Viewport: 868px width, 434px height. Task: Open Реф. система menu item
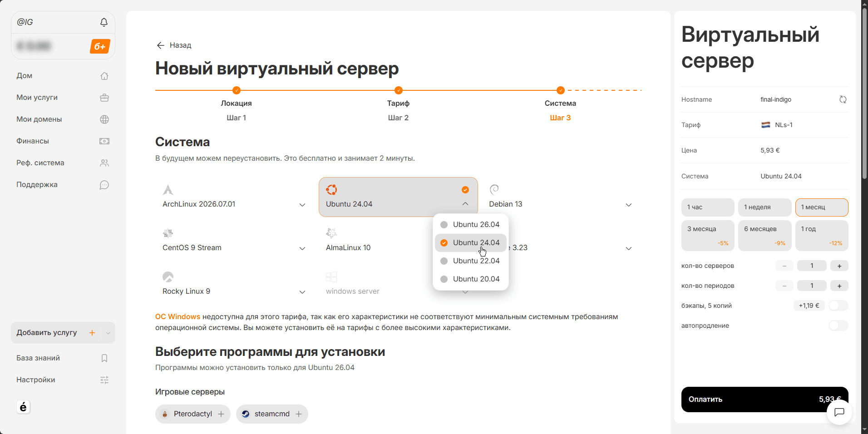tap(63, 163)
